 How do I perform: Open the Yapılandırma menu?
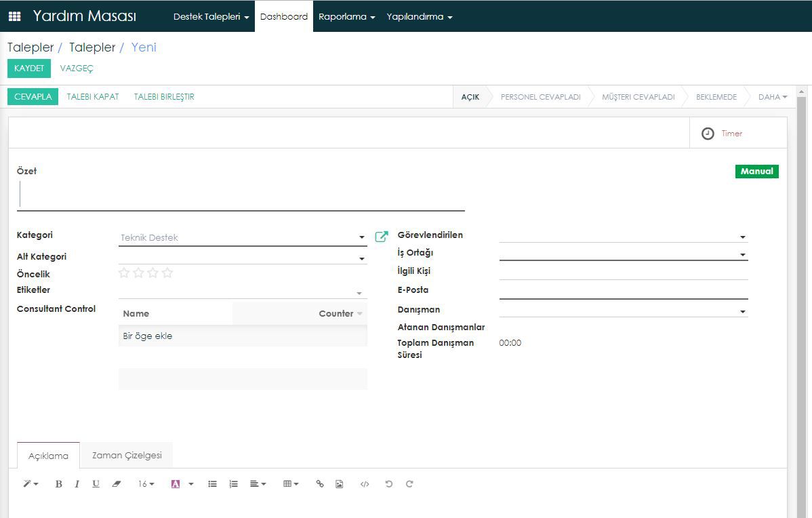pos(420,16)
